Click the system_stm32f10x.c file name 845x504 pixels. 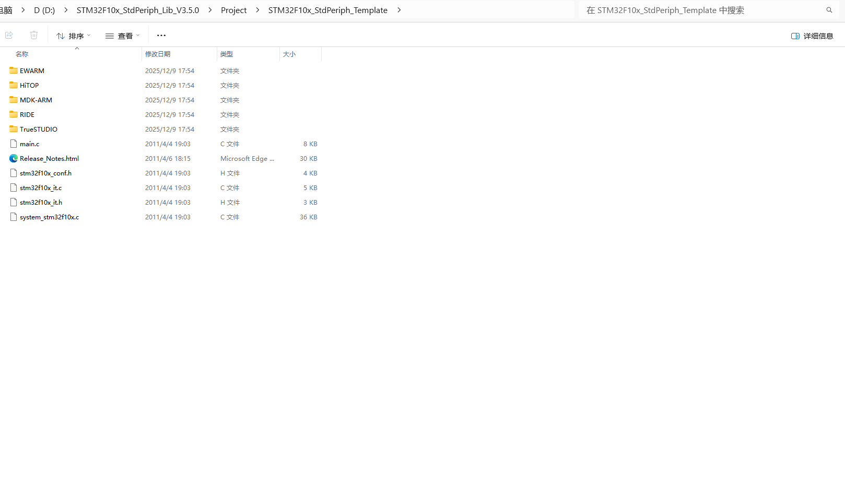tap(50, 217)
